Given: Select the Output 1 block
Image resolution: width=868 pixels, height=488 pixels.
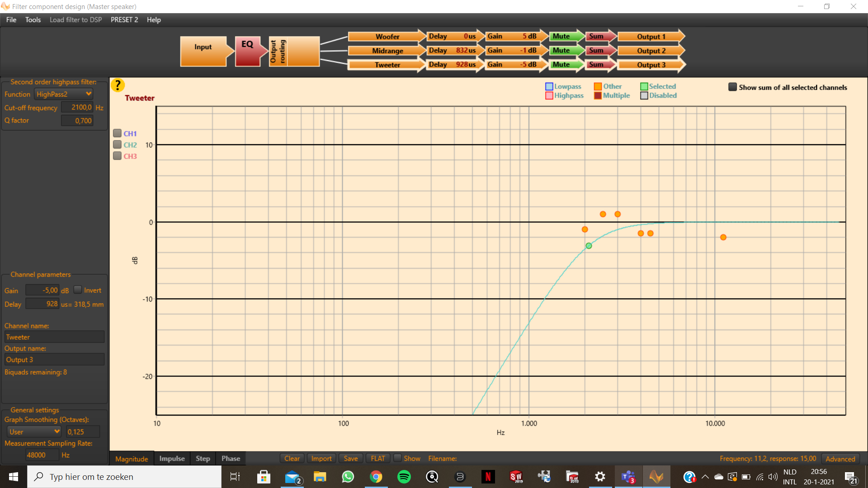Looking at the screenshot, I should (x=651, y=37).
